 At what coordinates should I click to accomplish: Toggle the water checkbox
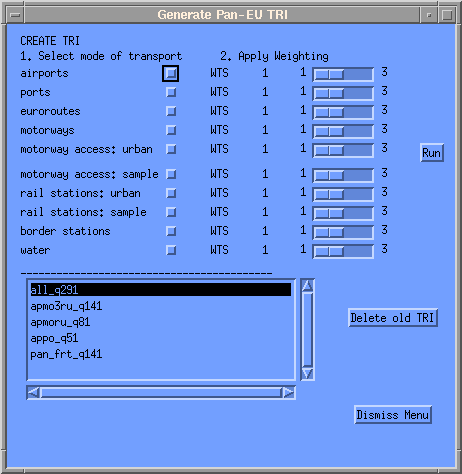point(171,250)
